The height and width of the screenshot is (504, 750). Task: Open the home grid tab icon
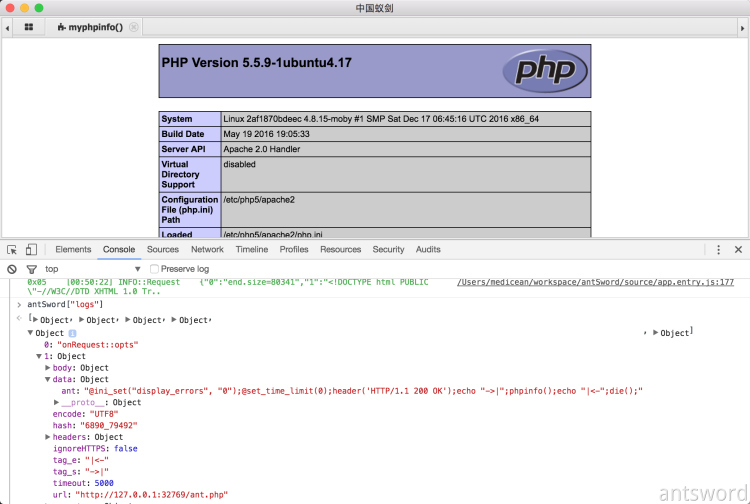[28, 27]
